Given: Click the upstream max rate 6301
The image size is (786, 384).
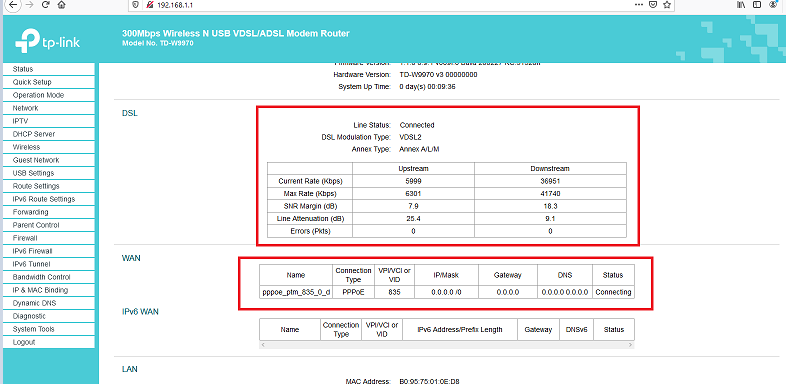Looking at the screenshot, I should 414,194.
